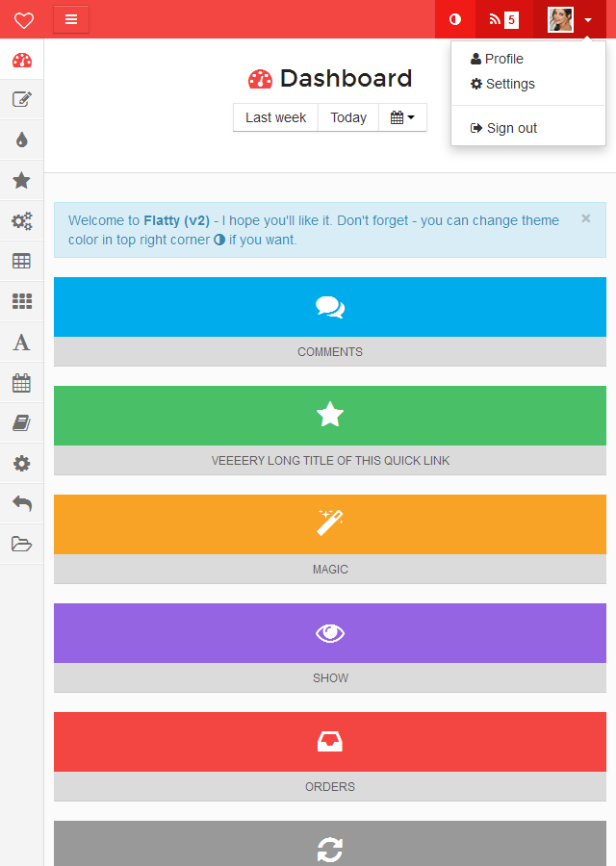This screenshot has width=616, height=866.
Task: Open the multiple gears sidebar icon
Action: [x=21, y=221]
